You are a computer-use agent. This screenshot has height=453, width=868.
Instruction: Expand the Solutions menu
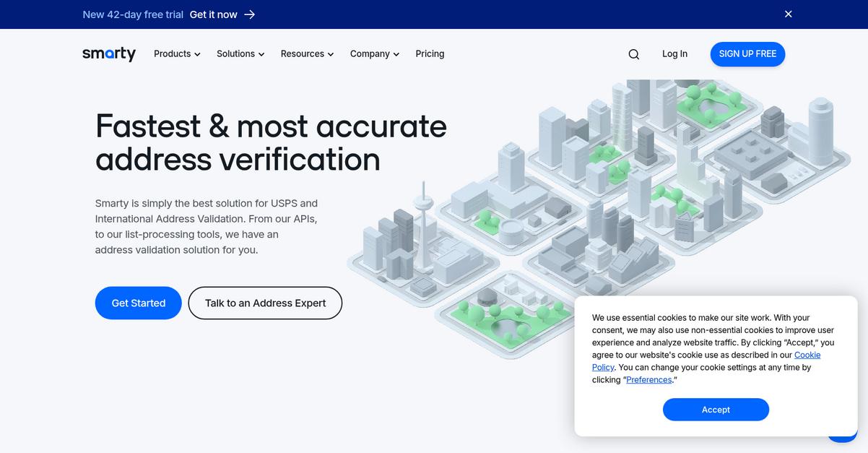click(240, 54)
